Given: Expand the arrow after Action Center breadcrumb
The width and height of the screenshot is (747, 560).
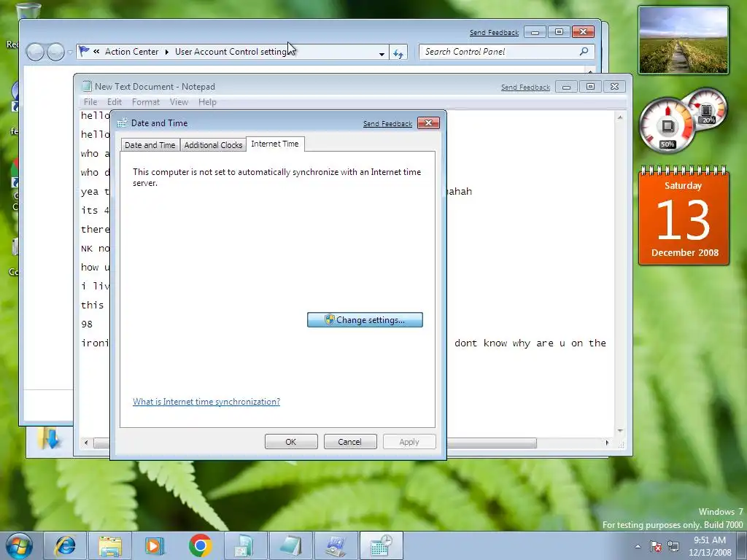Looking at the screenshot, I should click(167, 52).
